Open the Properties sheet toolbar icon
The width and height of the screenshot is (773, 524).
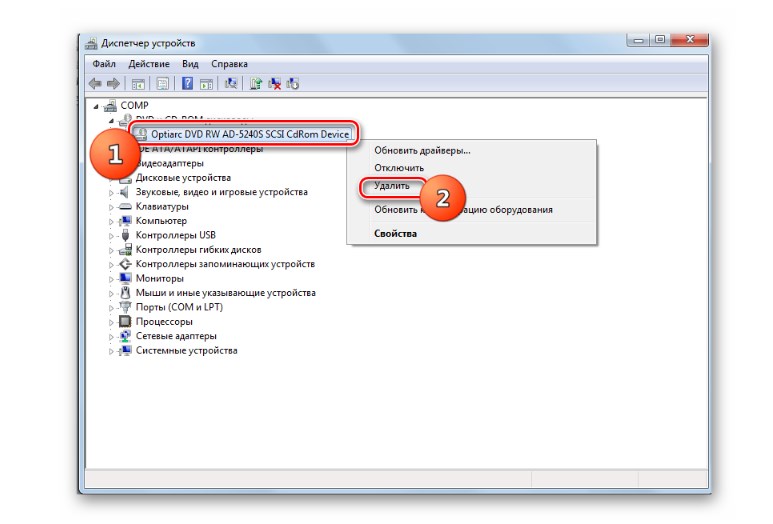pyautogui.click(x=162, y=84)
